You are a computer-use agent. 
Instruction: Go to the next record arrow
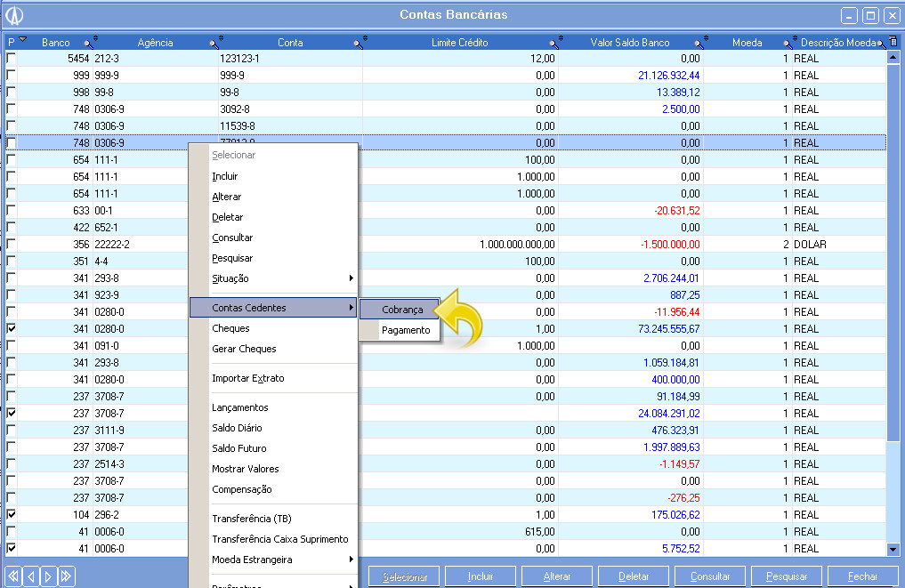coord(48,576)
